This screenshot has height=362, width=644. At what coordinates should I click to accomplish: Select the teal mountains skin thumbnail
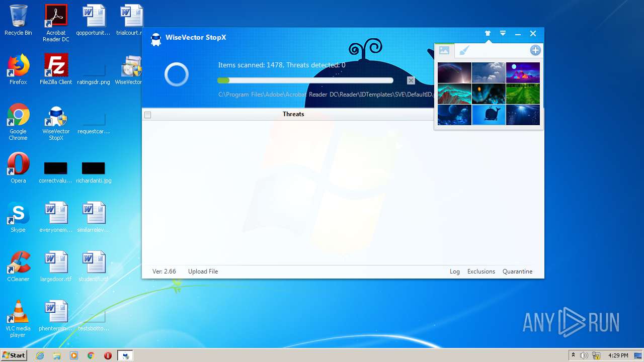[x=454, y=94]
